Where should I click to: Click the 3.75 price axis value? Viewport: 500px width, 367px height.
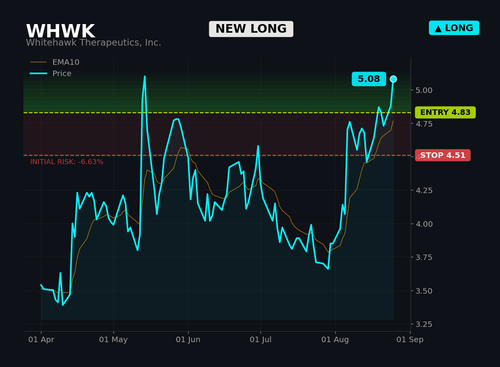[424, 257]
